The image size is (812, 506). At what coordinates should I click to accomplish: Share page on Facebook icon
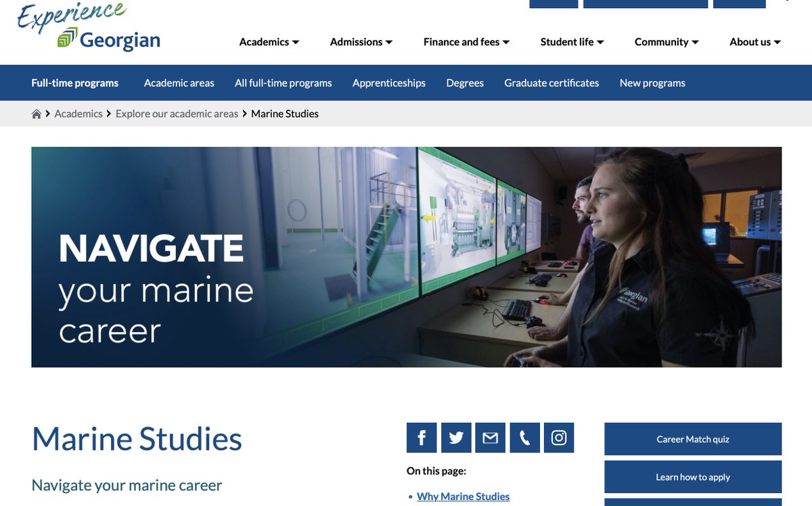click(x=422, y=438)
